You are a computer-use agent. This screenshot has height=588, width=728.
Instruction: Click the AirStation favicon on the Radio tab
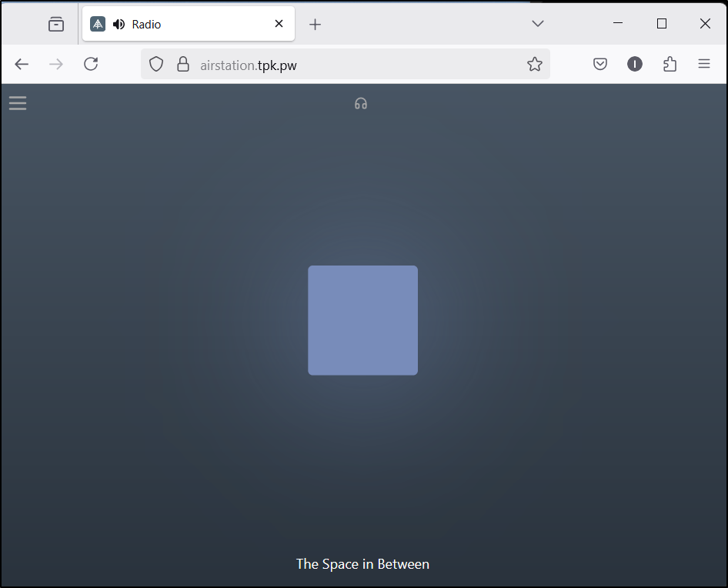[98, 24]
